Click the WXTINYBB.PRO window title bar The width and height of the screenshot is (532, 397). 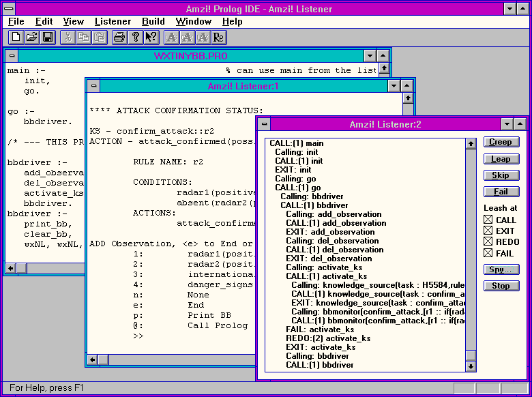tap(191, 56)
